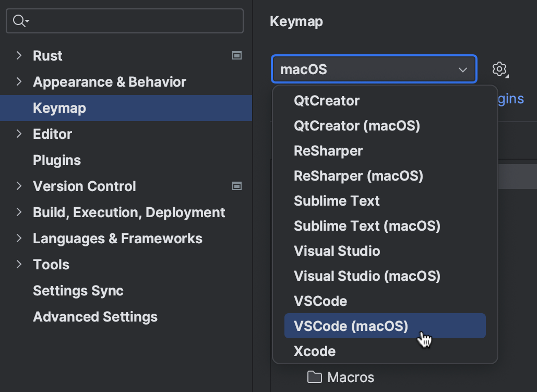Expand Version Control section

(19, 186)
